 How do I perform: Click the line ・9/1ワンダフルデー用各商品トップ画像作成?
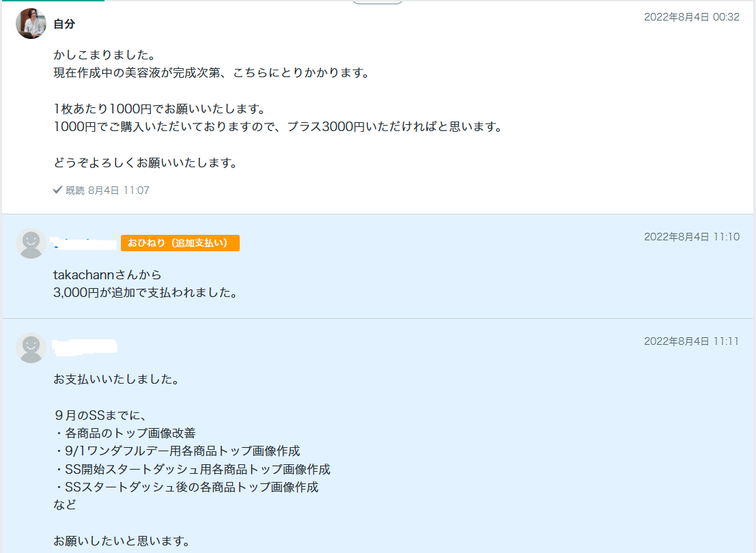pyautogui.click(x=177, y=451)
